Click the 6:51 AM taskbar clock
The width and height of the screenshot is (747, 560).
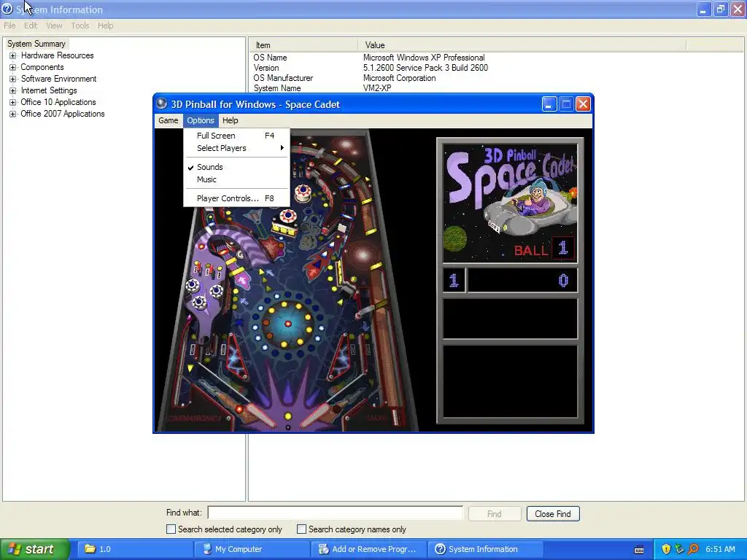click(x=720, y=549)
